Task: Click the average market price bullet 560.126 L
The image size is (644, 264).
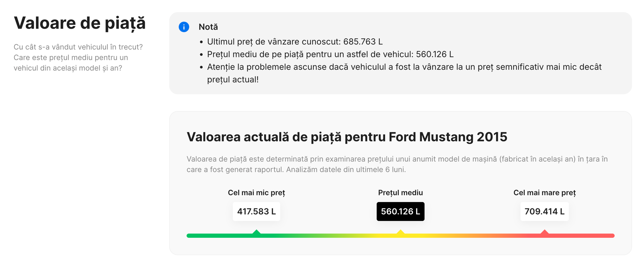Action: (x=330, y=55)
